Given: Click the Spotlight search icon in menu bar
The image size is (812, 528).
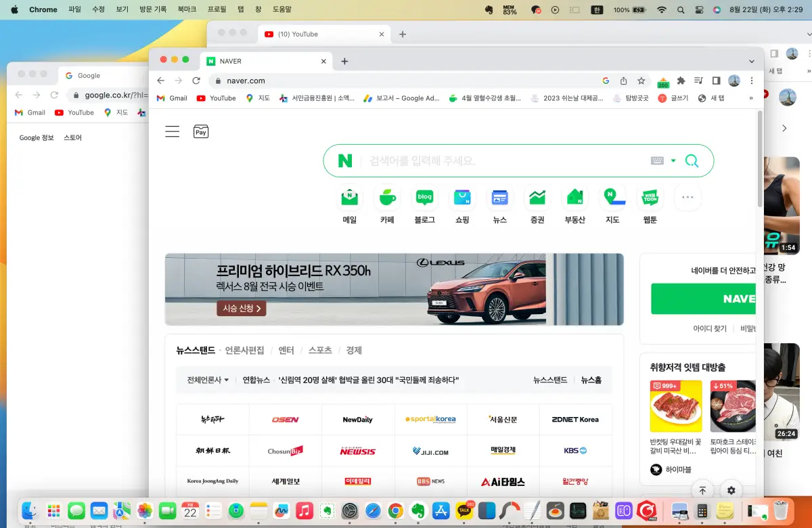Looking at the screenshot, I should 681,10.
